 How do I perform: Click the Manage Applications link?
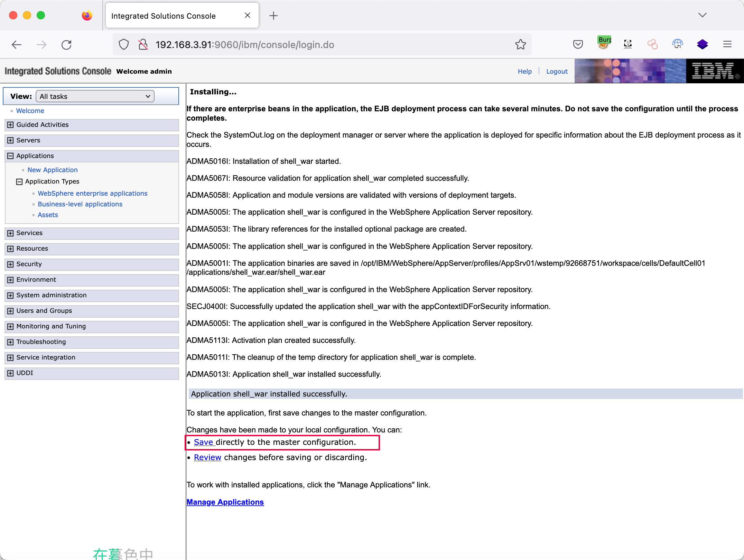point(225,502)
